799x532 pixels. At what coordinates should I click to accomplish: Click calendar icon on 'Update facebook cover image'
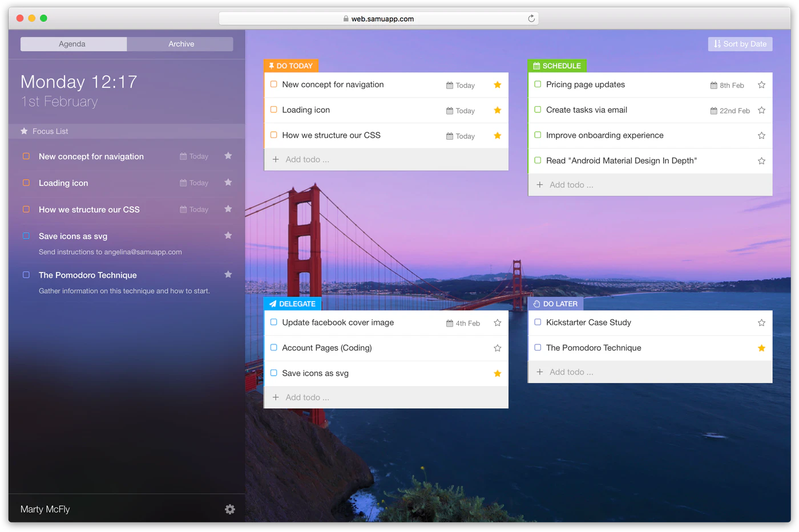[x=450, y=323]
